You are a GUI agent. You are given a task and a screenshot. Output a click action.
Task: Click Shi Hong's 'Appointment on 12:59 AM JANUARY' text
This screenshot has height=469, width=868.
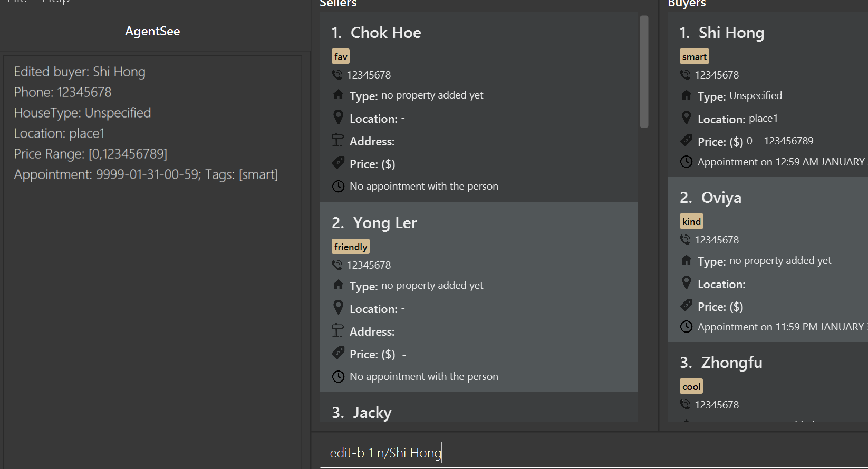pos(781,162)
